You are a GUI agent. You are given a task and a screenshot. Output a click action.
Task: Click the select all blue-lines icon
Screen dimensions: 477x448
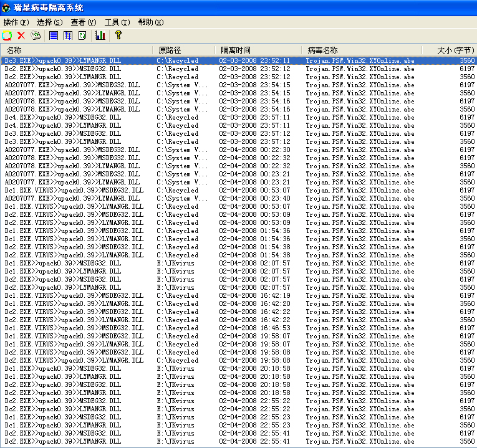click(54, 36)
